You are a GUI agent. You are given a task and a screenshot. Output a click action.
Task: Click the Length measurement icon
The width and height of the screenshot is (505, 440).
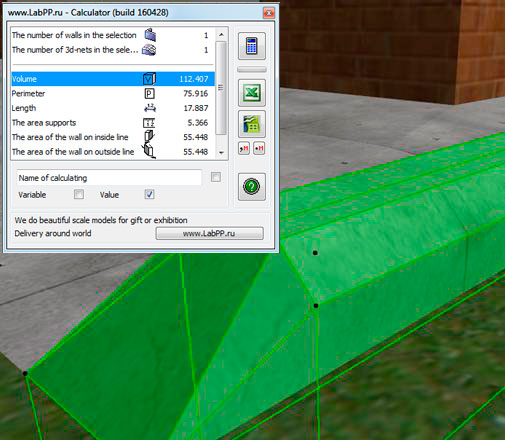(150, 108)
